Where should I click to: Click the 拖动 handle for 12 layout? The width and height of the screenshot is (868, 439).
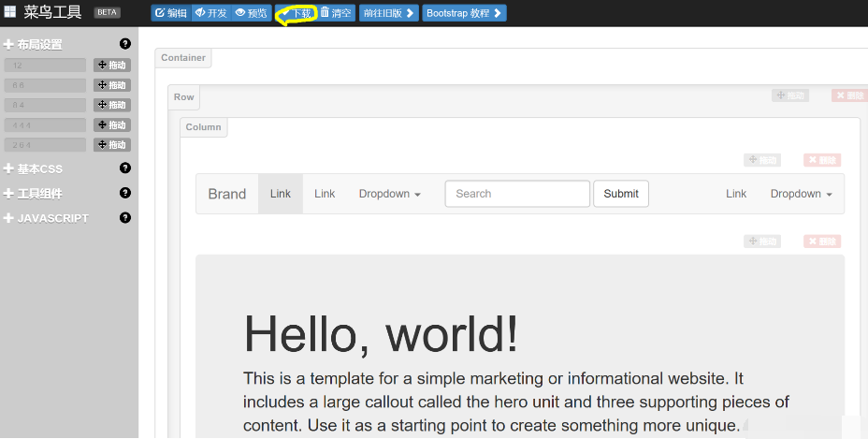click(112, 66)
